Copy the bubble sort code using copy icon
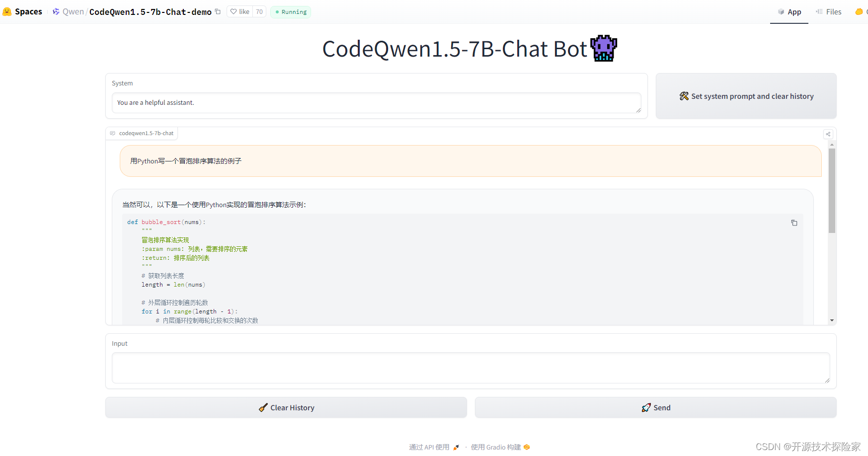This screenshot has width=868, height=456. pos(794,223)
